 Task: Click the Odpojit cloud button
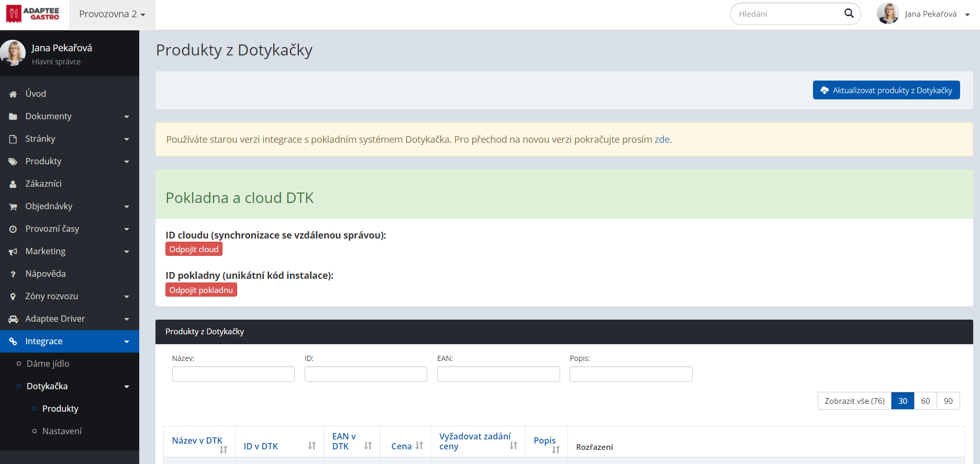pyautogui.click(x=194, y=249)
